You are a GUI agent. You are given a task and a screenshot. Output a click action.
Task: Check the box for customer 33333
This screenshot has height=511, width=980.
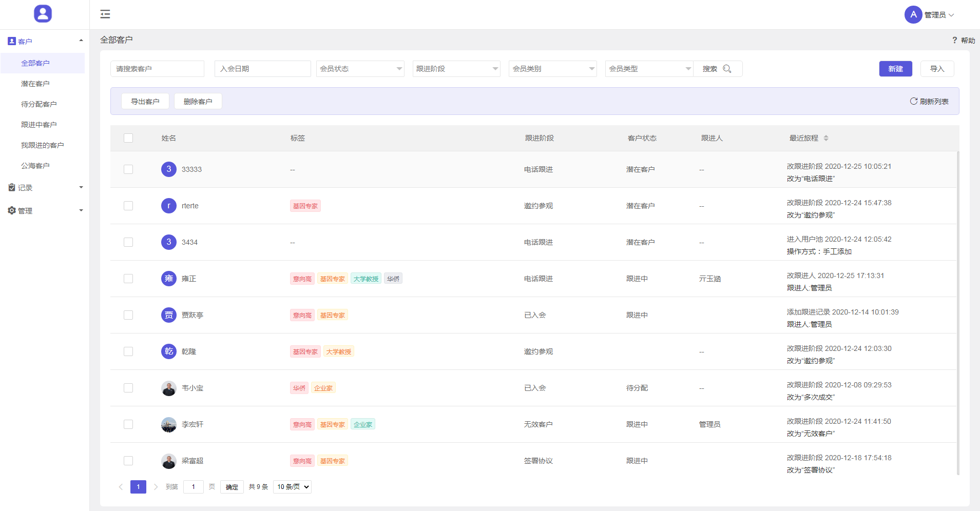tap(128, 169)
